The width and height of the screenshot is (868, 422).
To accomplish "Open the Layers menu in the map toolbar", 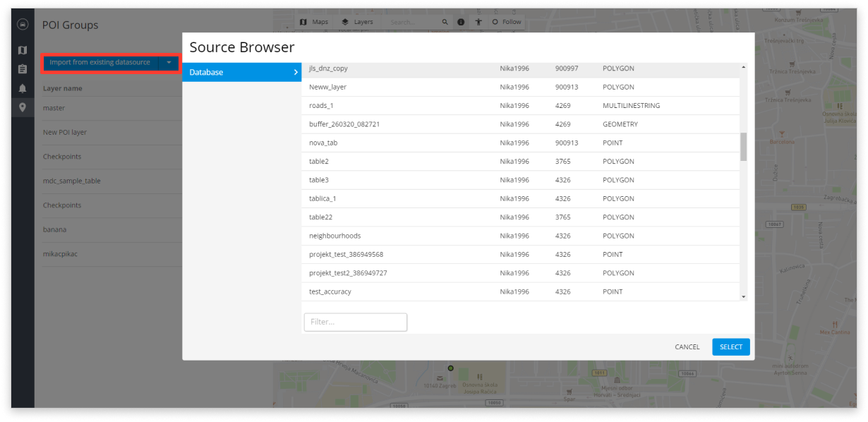I will point(357,22).
